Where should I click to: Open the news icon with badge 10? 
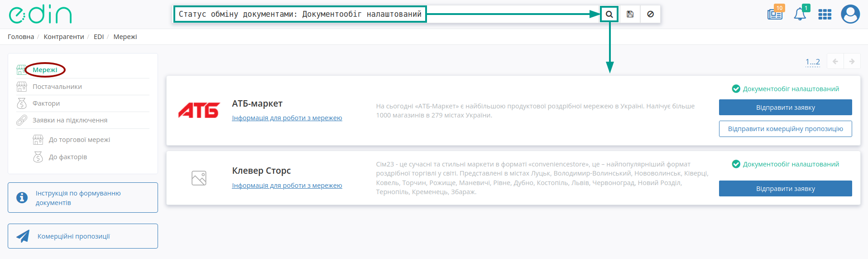pyautogui.click(x=775, y=13)
